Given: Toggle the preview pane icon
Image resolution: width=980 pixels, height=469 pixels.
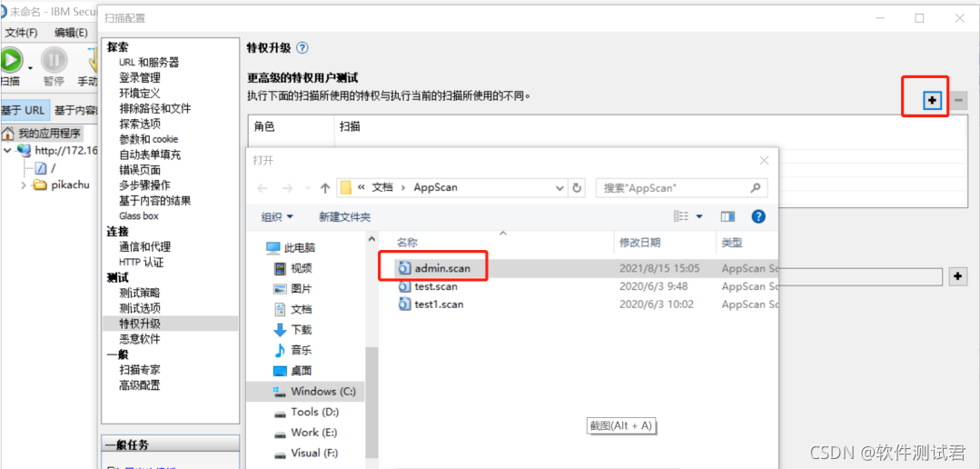Looking at the screenshot, I should point(728,216).
